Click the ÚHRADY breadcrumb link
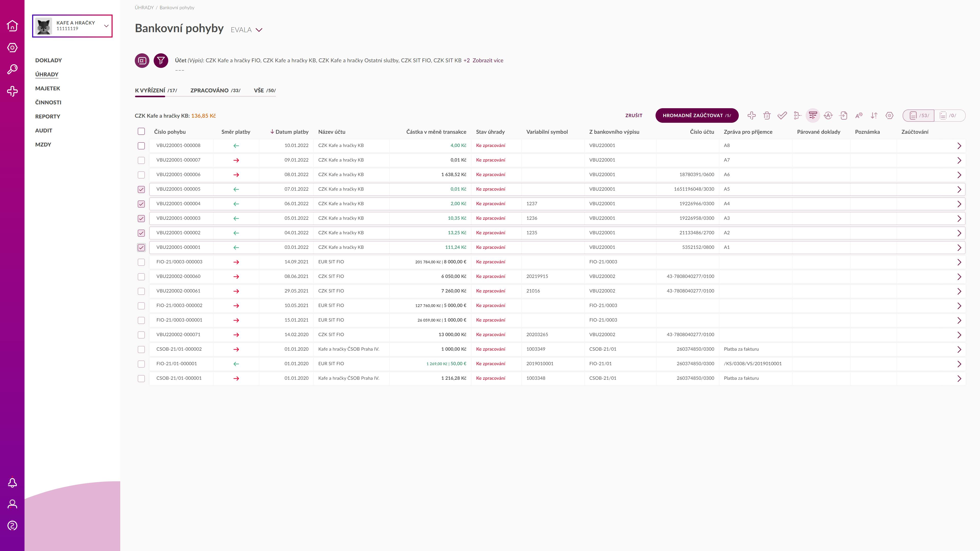980x551 pixels. [144, 8]
